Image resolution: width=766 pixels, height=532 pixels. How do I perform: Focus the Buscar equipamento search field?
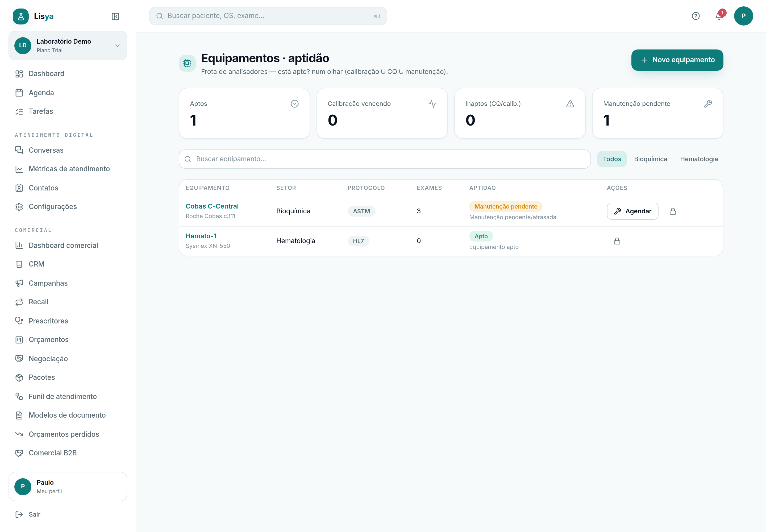385,159
